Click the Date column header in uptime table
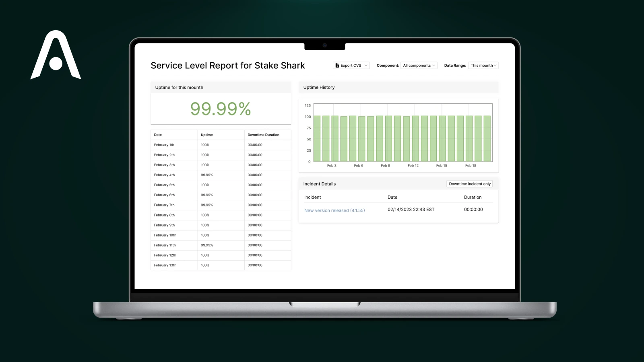 click(157, 135)
